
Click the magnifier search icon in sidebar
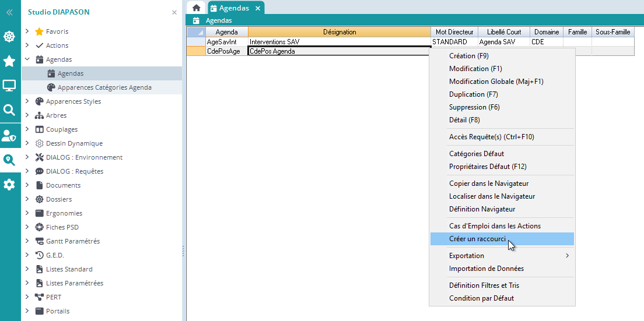[9, 110]
